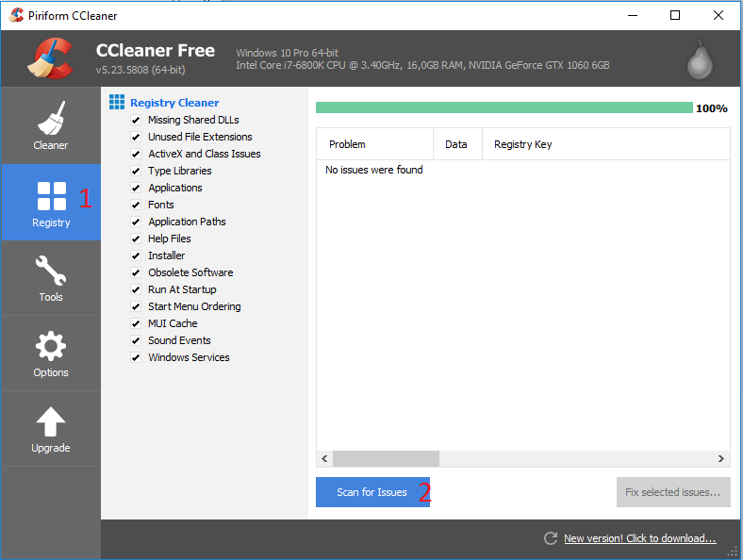This screenshot has width=743, height=560.
Task: Open New version download link
Action: pos(639,538)
